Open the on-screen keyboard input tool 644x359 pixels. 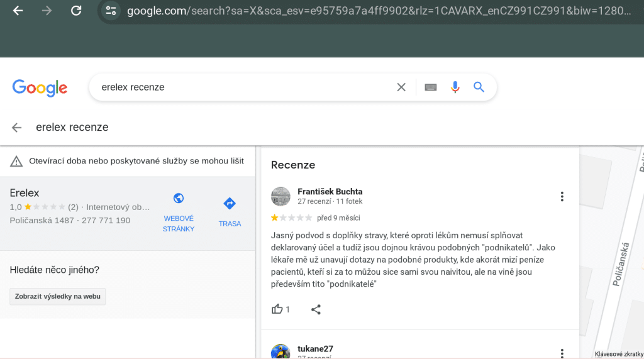430,87
